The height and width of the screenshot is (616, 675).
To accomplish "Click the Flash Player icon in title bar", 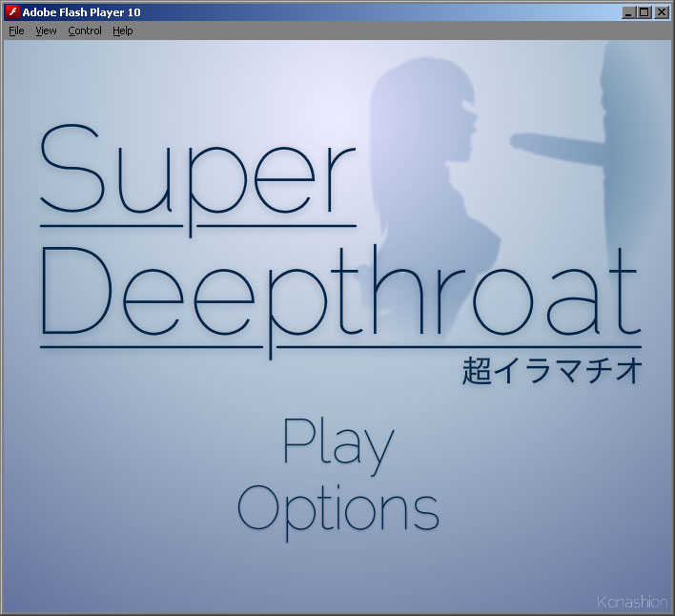I will coord(12,12).
